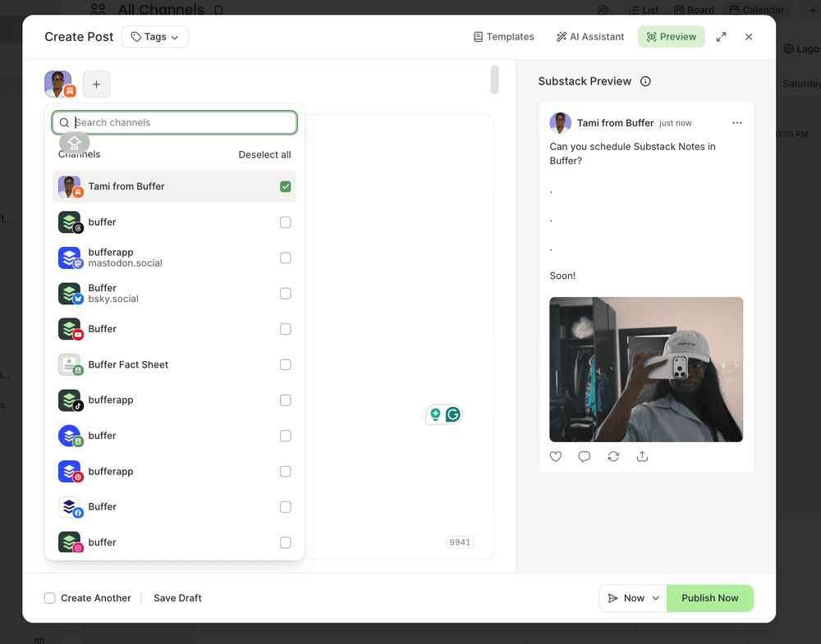Open the Templates menu
Viewport: 821px width, 644px height.
[x=504, y=37]
